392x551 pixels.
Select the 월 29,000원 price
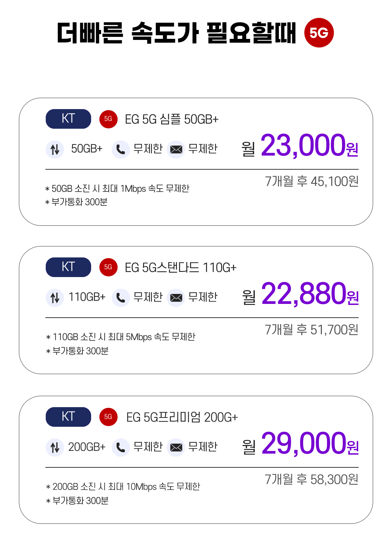pos(300,444)
